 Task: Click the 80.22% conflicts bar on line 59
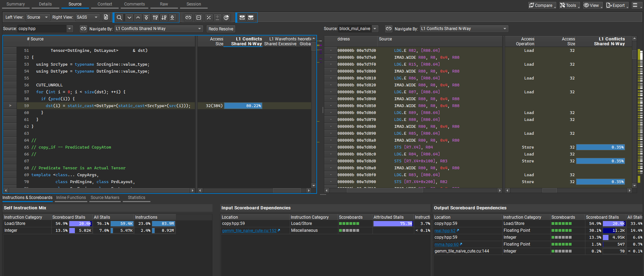tap(243, 106)
